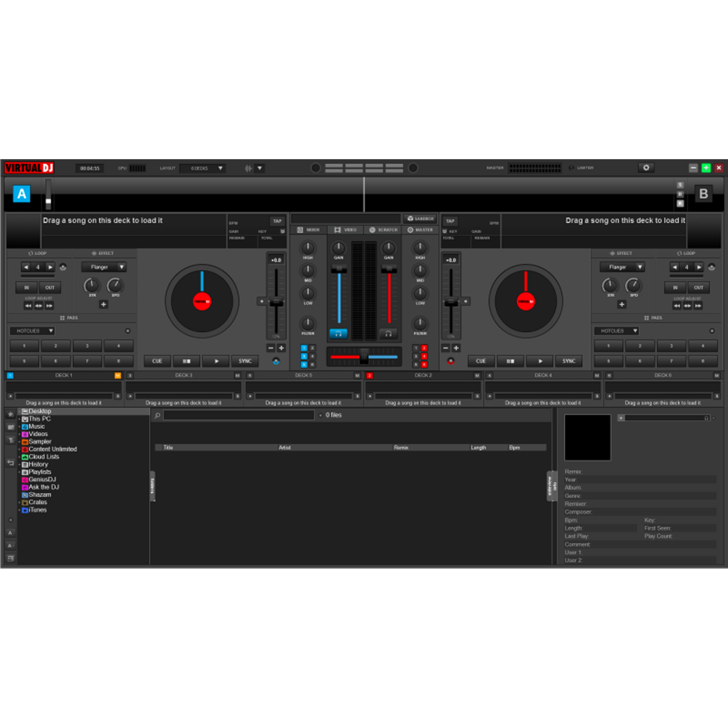Click the left turntable jog wheel

[x=202, y=301]
